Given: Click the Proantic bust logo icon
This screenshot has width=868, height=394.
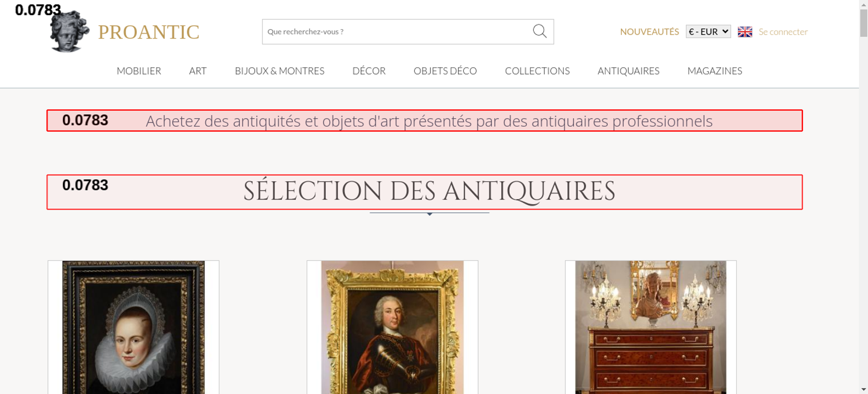Looking at the screenshot, I should (x=69, y=31).
